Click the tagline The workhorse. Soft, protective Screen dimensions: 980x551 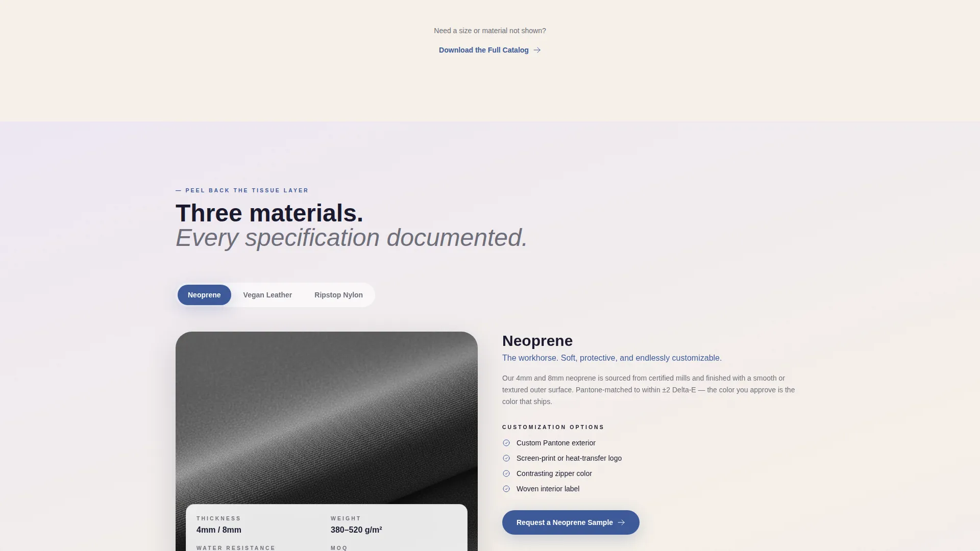click(x=612, y=358)
